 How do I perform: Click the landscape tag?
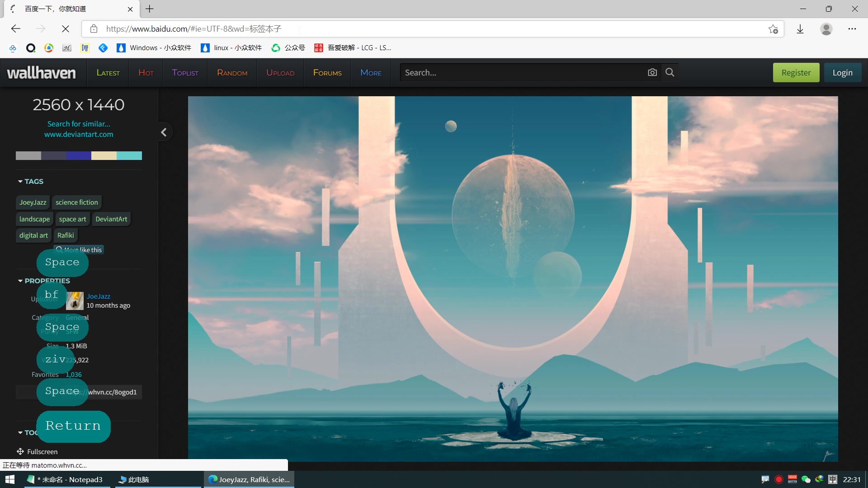tap(34, 219)
